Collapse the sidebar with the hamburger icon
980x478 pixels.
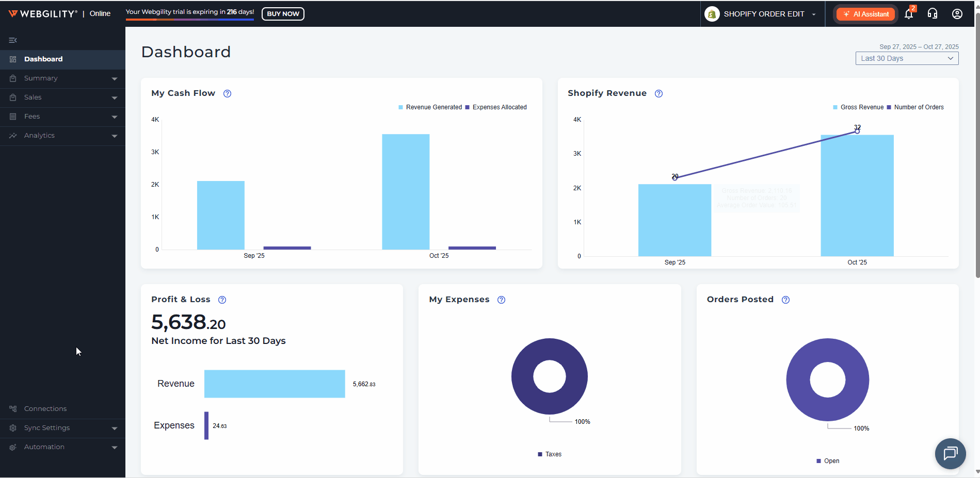coord(13,40)
